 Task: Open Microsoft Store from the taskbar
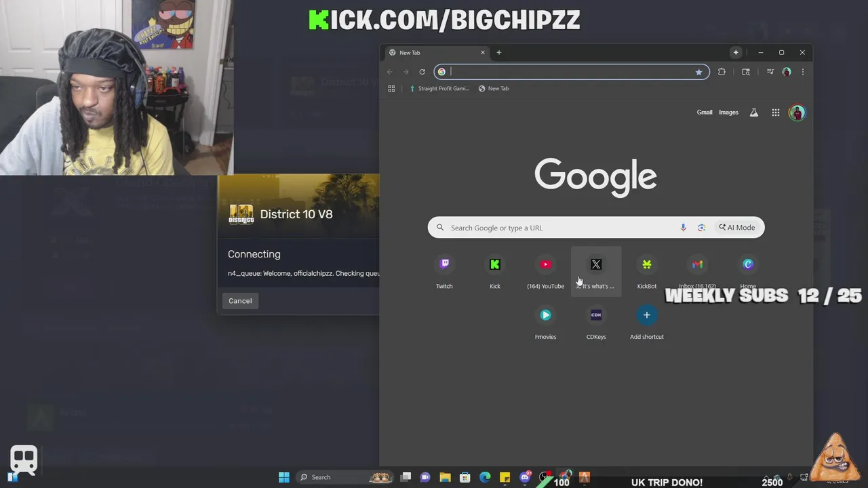click(465, 477)
